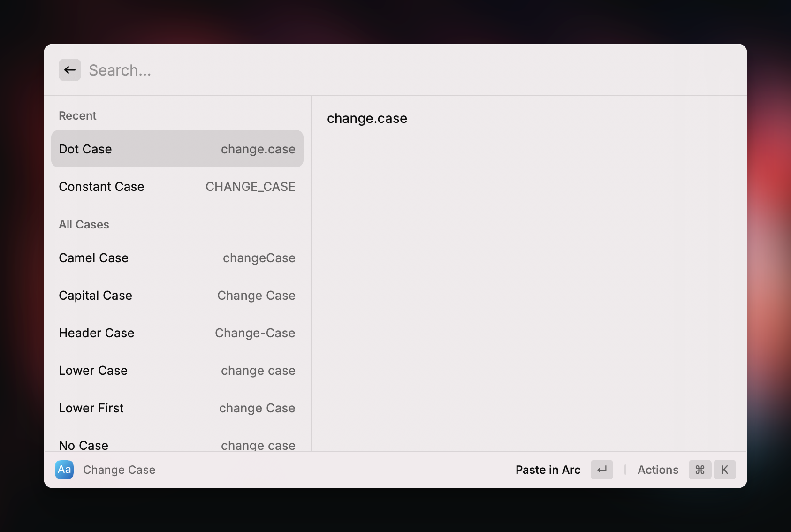Select the No Case option
The height and width of the screenshot is (532, 791).
tap(177, 445)
